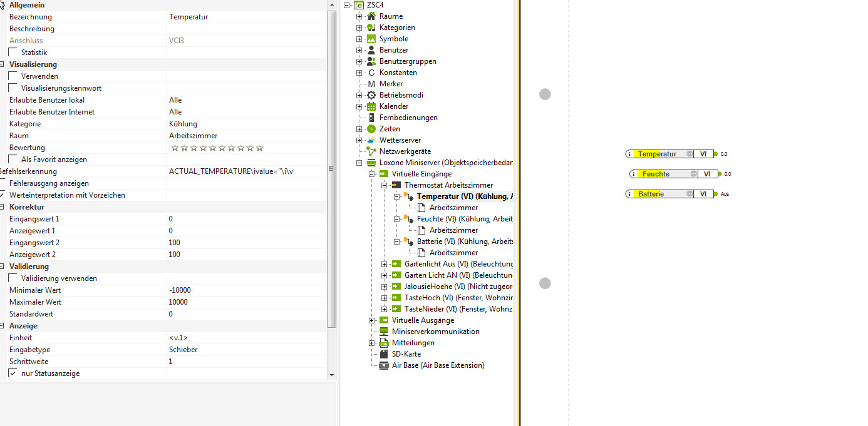Click info icon on Batterie block

tap(631, 194)
